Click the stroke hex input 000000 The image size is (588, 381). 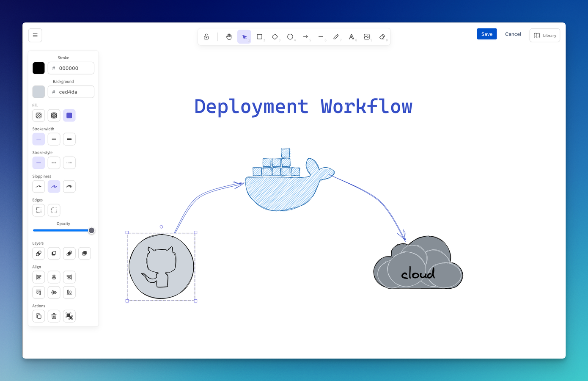pyautogui.click(x=71, y=68)
